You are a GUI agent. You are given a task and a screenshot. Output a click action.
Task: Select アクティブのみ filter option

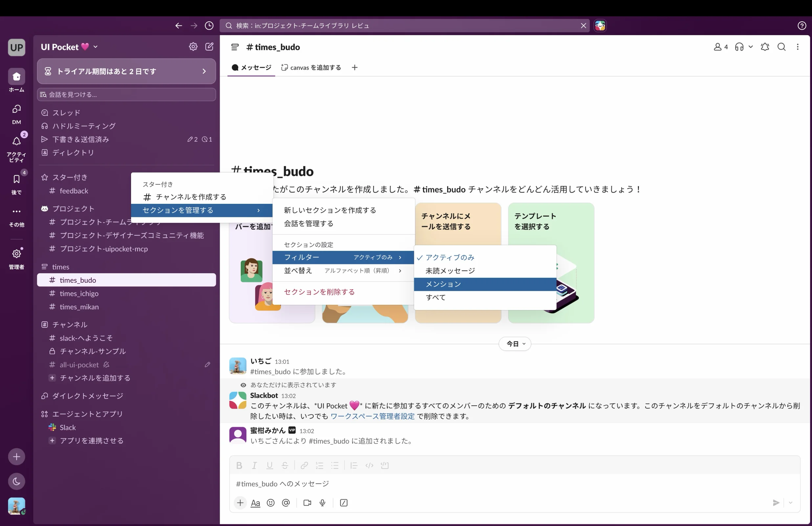point(485,257)
